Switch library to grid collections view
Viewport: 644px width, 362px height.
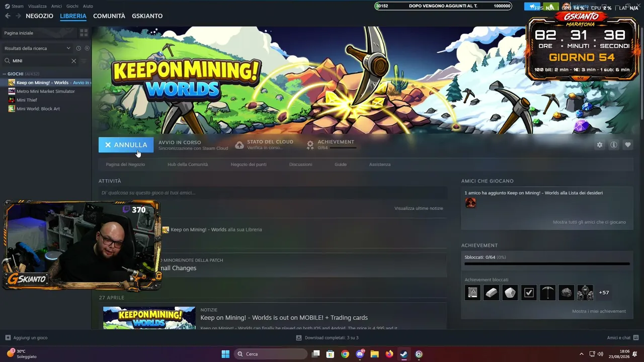84,33
